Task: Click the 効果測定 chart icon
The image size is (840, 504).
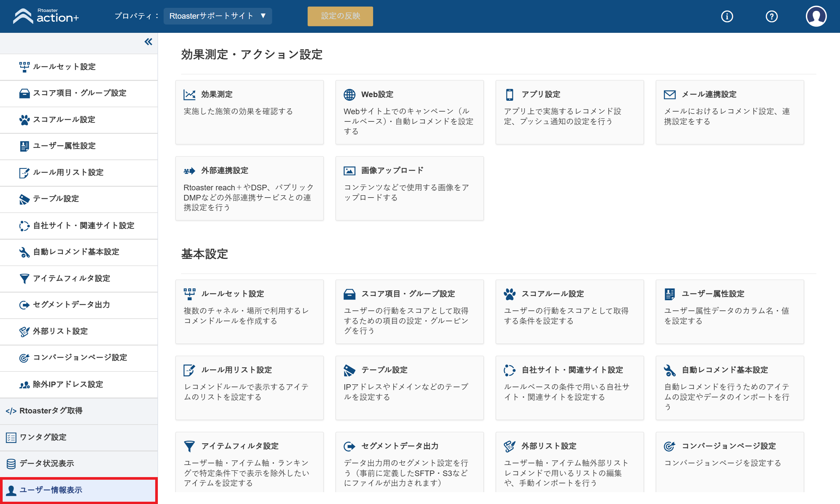Action: (189, 95)
